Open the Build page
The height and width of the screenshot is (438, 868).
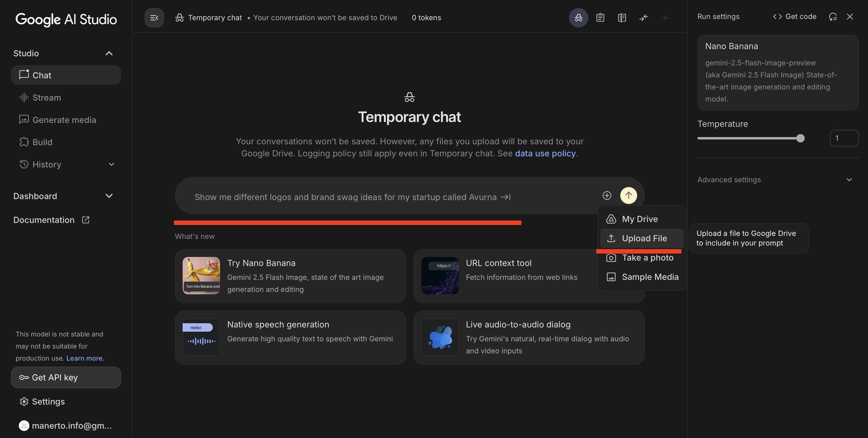(x=66, y=142)
